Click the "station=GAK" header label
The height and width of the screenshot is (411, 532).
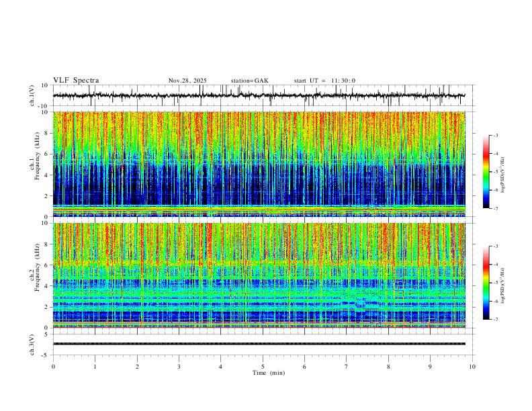coord(249,81)
